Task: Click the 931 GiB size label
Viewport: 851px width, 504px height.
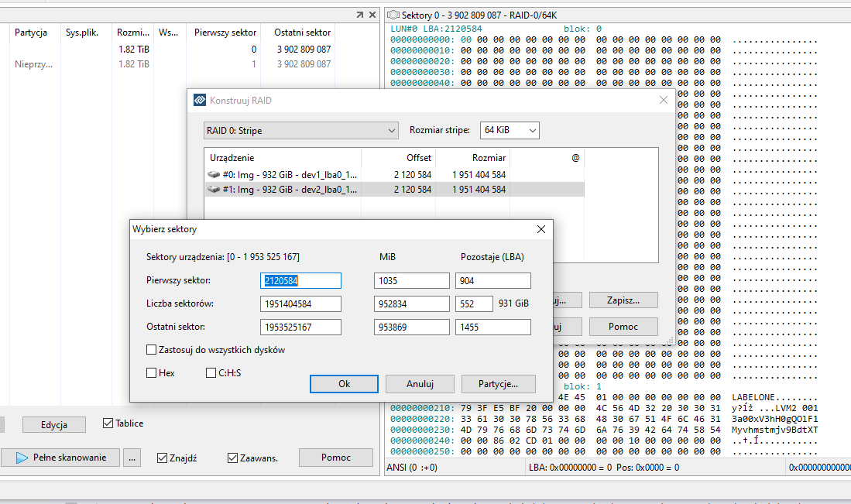Action: [x=513, y=303]
